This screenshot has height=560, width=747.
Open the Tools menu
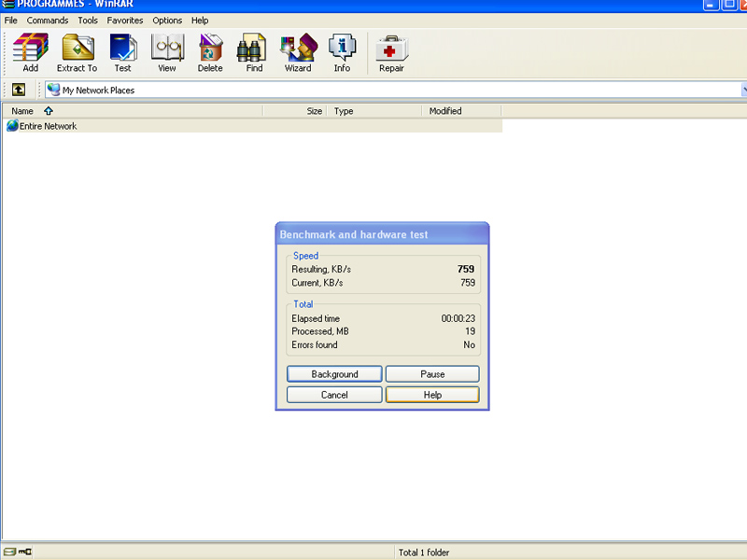point(88,21)
